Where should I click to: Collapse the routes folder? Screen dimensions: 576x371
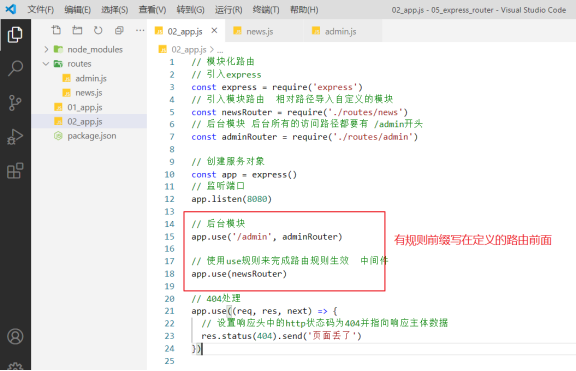coord(46,64)
